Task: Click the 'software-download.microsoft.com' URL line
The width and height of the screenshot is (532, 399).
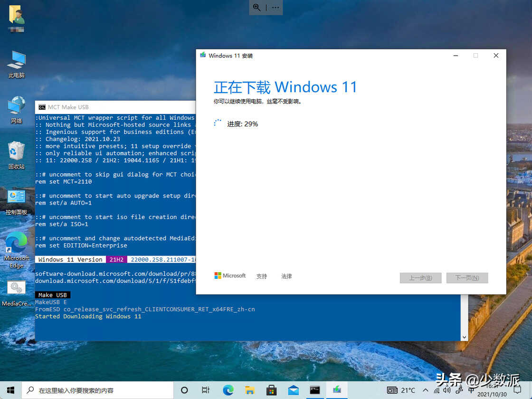Action: 115,274
